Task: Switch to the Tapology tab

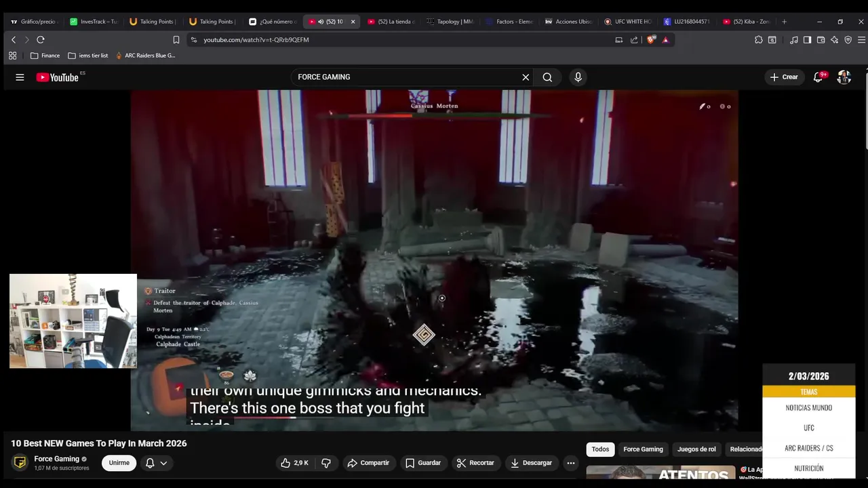Action: click(x=450, y=22)
